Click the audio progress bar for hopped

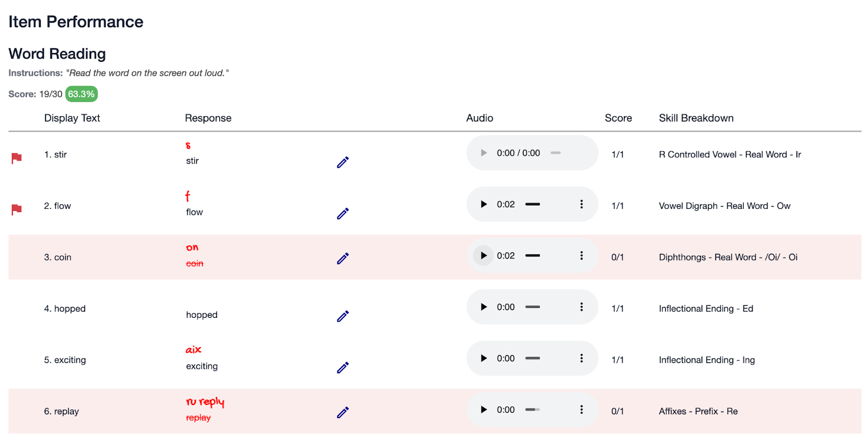(x=533, y=307)
